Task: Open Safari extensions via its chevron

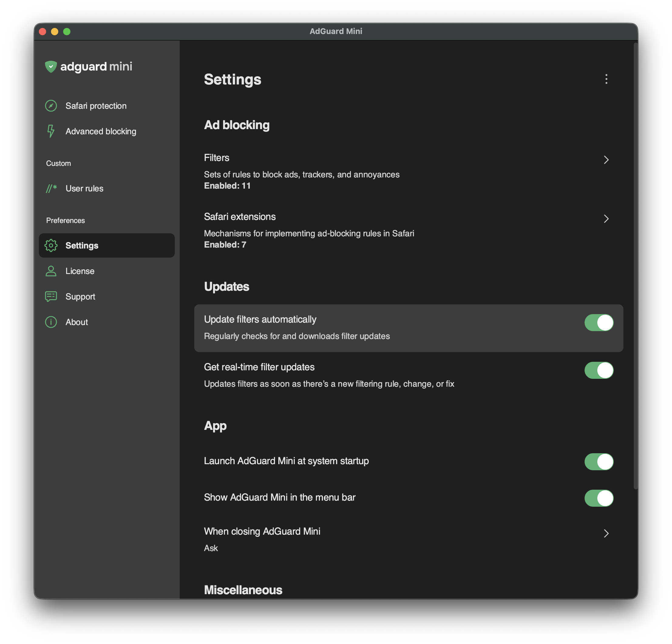Action: (606, 218)
